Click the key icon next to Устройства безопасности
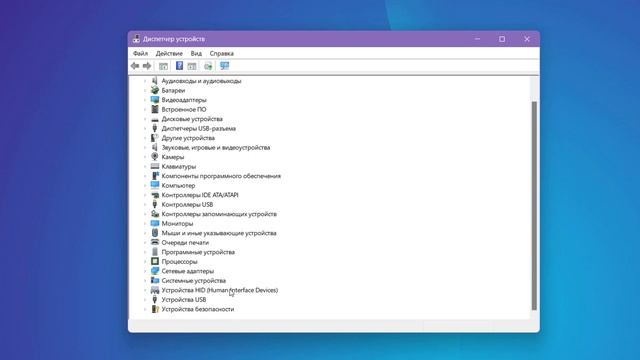Screen dimensions: 640x360 (155, 309)
